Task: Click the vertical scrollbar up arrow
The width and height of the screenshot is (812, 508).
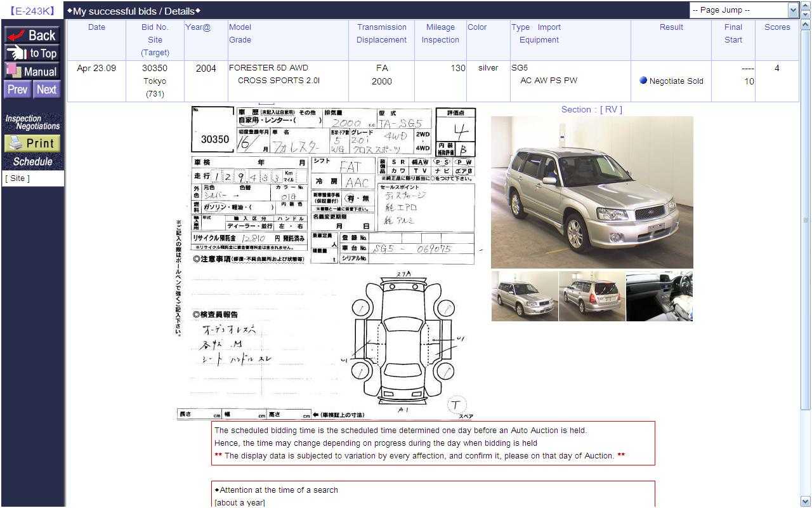Action: [806, 25]
